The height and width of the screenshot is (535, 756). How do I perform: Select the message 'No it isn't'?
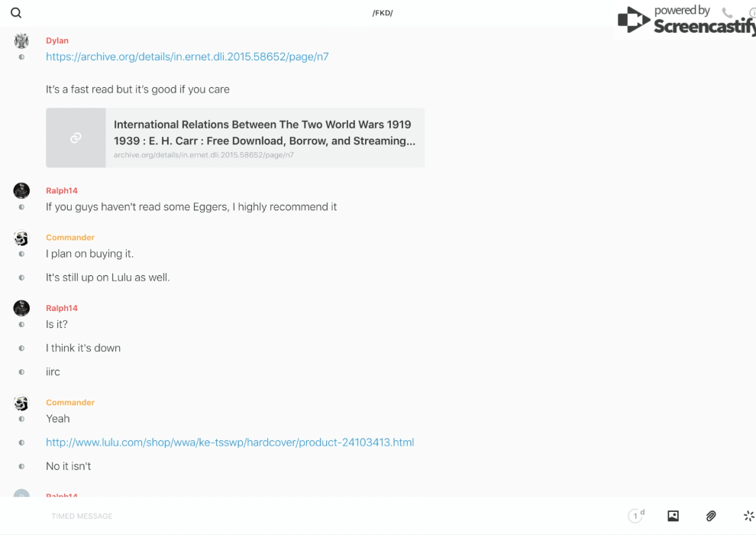coord(69,466)
